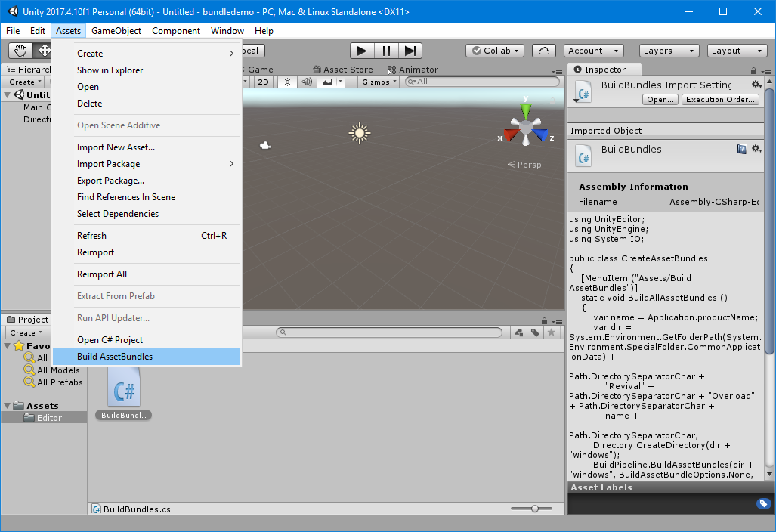This screenshot has height=532, width=776.
Task: Toggle the scene gizmo lock icon
Action: pyautogui.click(x=553, y=101)
